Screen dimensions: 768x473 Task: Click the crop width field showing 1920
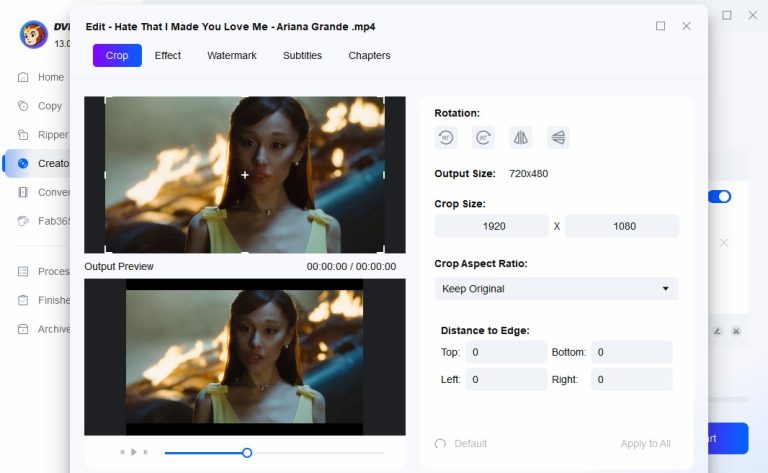coord(491,226)
